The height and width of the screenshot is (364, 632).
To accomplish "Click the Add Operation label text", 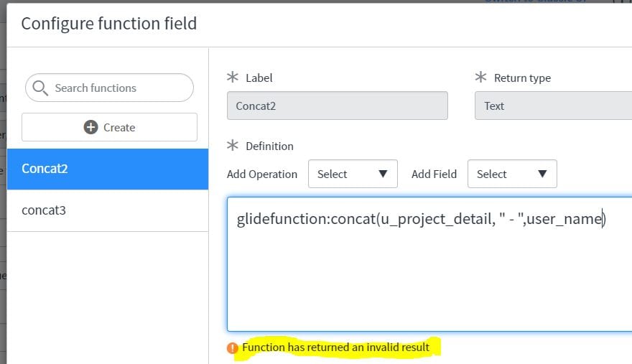I will pos(262,174).
